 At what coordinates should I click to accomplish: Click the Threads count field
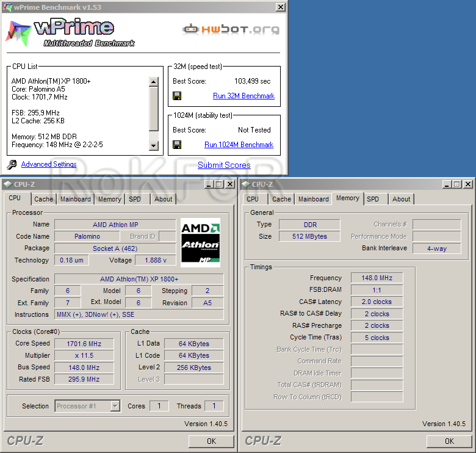click(214, 406)
